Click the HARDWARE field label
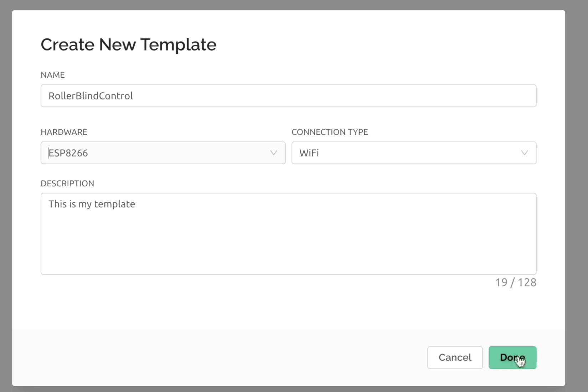Viewport: 588px width, 392px height. click(64, 132)
